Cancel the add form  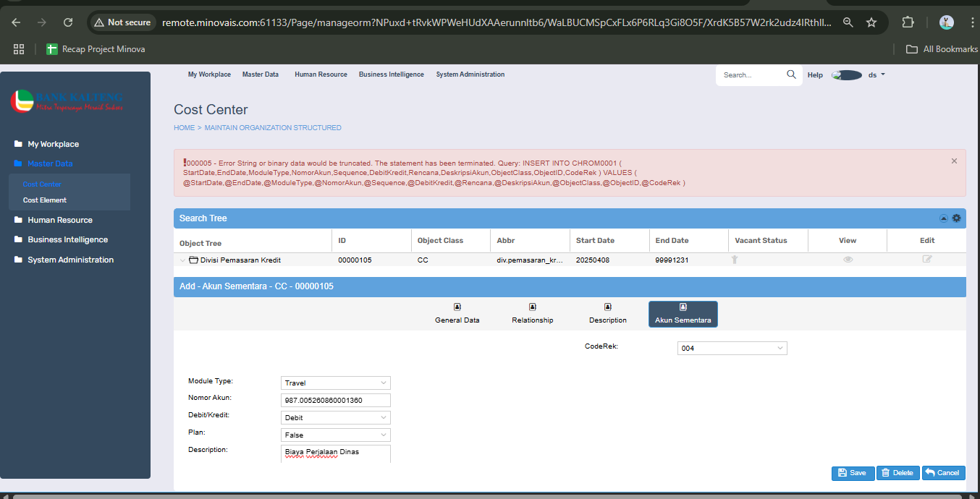click(944, 473)
